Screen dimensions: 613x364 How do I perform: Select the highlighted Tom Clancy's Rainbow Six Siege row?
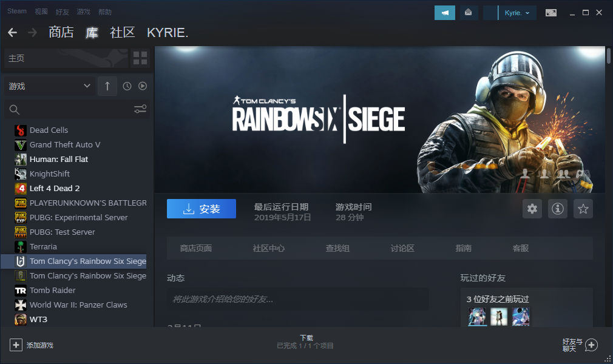pyautogui.click(x=73, y=261)
